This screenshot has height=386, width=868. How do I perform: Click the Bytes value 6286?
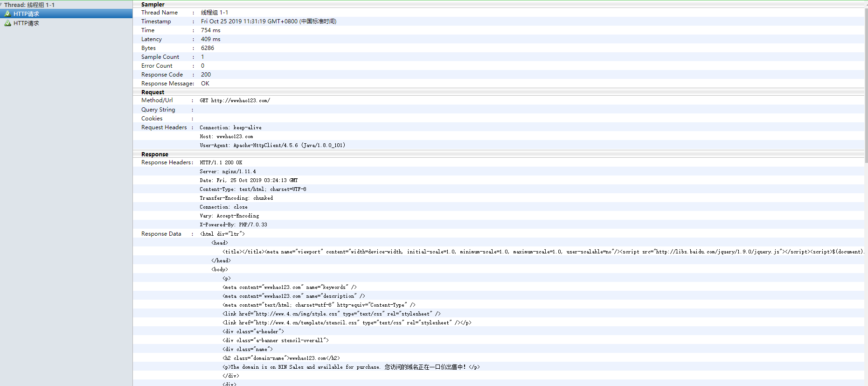[x=208, y=48]
